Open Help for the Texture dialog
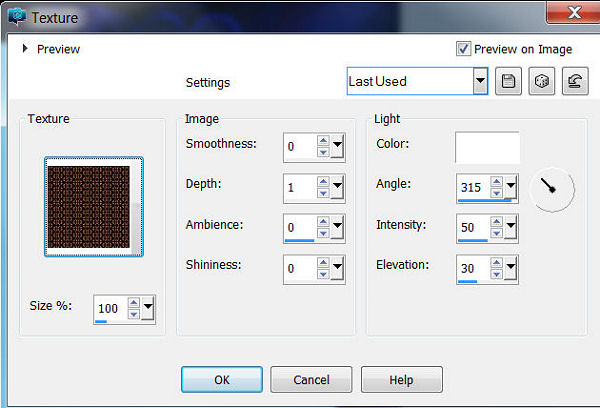600x408 pixels. [401, 379]
